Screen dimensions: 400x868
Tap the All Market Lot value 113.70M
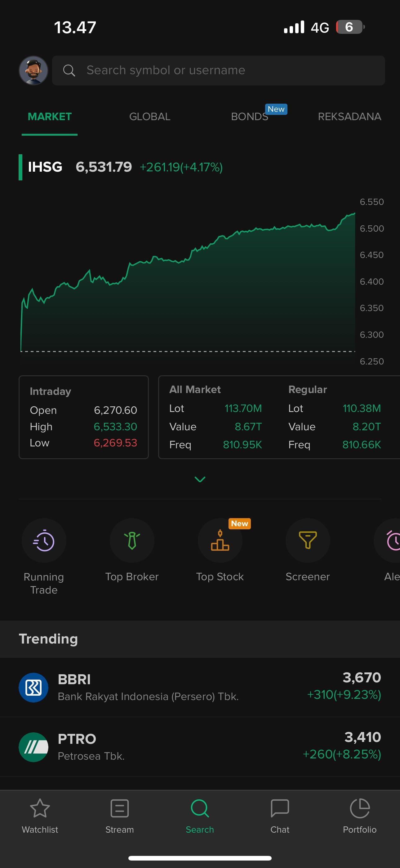click(243, 409)
